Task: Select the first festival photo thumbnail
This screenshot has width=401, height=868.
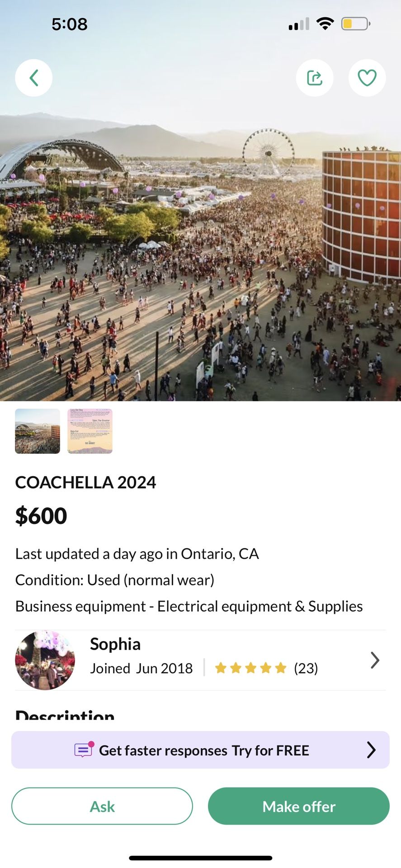Action: point(38,431)
